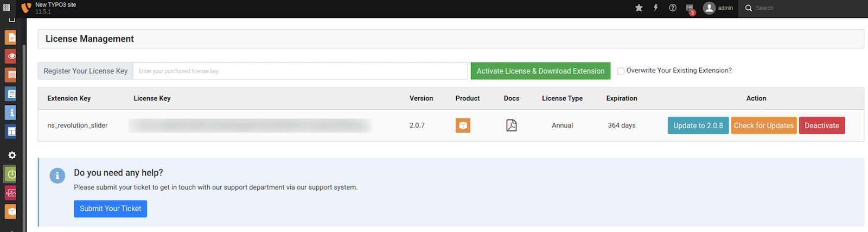Screen dimensions: 868x232
Task: Open the help question mark icon
Action: [x=673, y=8]
